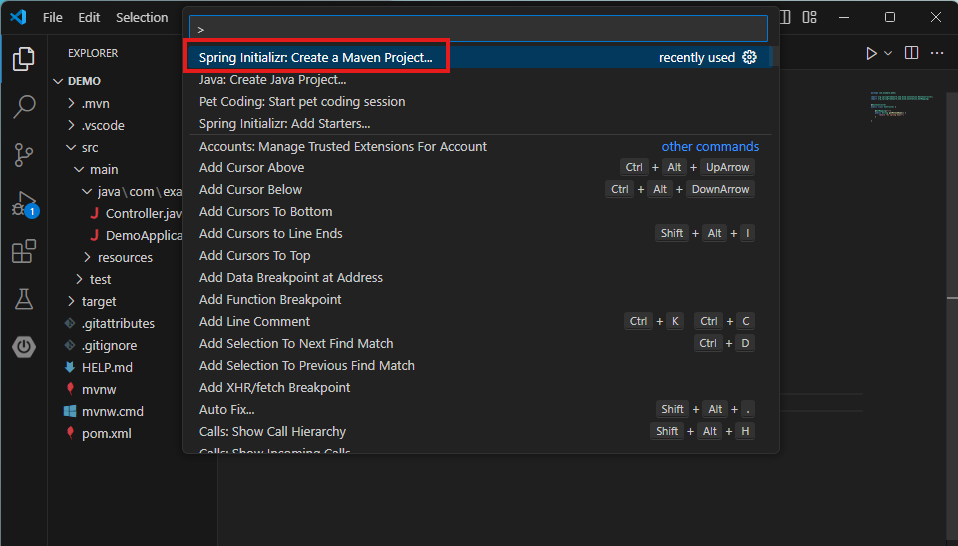Open the Search view in activity bar
This screenshot has height=546, width=958.
(24, 106)
